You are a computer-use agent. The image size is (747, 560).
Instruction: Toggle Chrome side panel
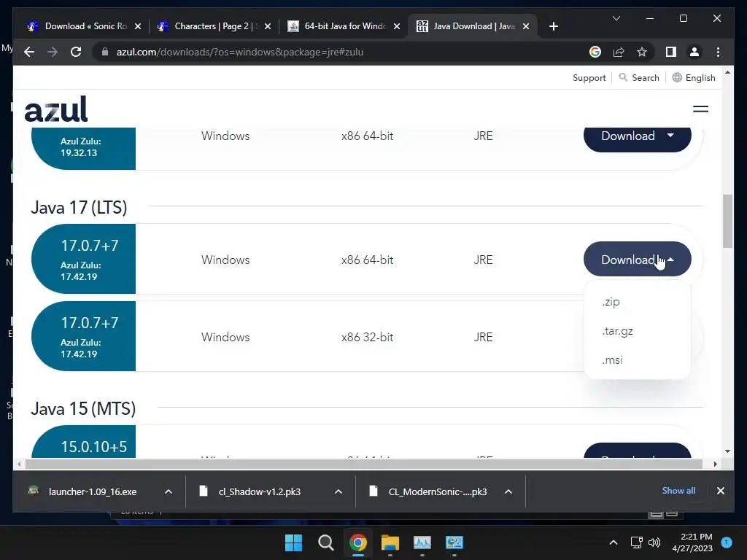(671, 52)
